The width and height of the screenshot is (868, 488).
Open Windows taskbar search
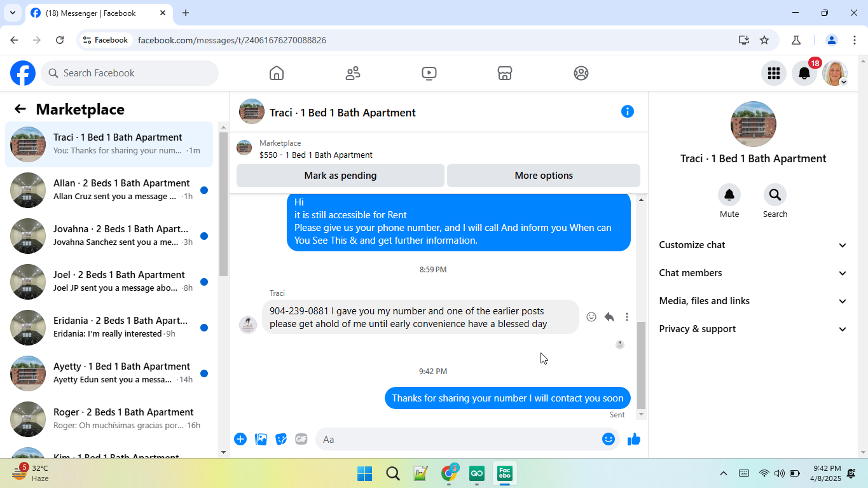click(393, 473)
